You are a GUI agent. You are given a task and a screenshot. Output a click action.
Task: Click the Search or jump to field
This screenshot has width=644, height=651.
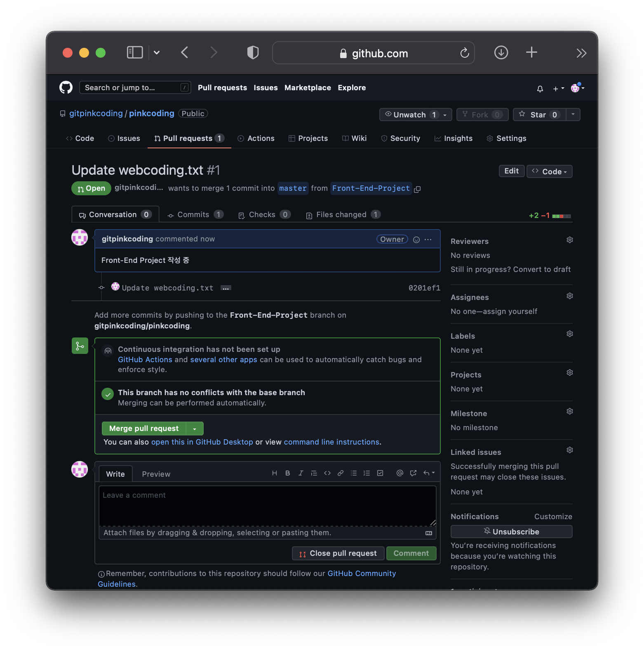point(135,87)
